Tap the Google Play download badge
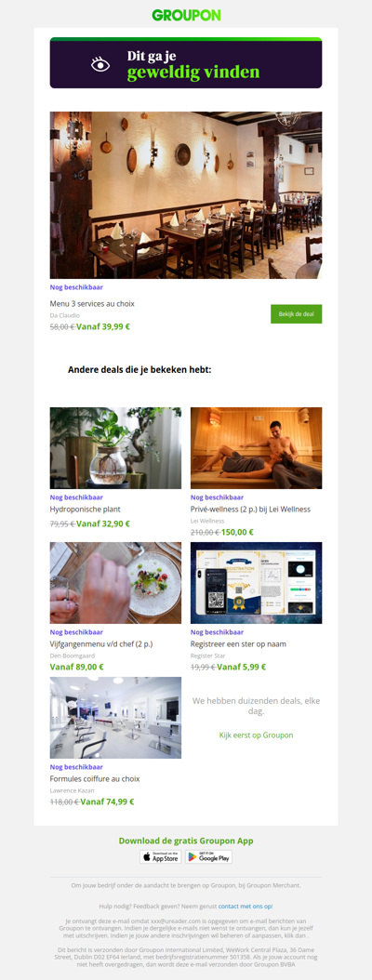 (x=209, y=857)
